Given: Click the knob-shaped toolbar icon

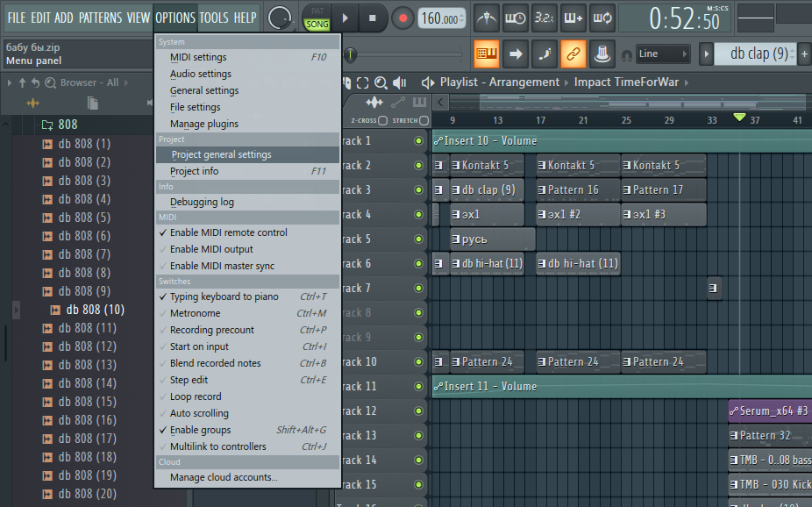Looking at the screenshot, I should click(x=602, y=54).
